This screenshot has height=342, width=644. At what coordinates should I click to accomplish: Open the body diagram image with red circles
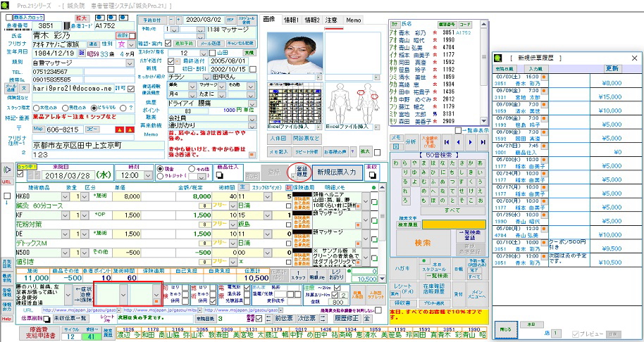[x=352, y=103]
